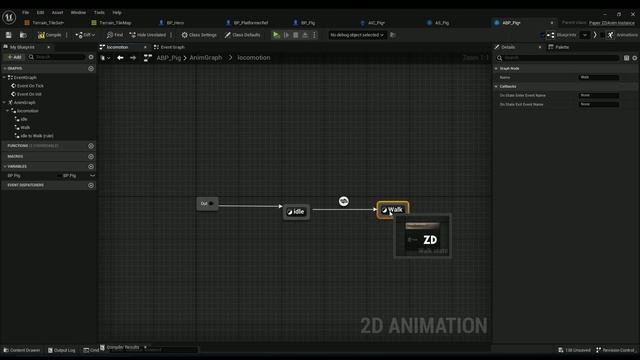Switch to the Terrain_TileSet tab
The height and width of the screenshot is (360, 640).
[44, 23]
